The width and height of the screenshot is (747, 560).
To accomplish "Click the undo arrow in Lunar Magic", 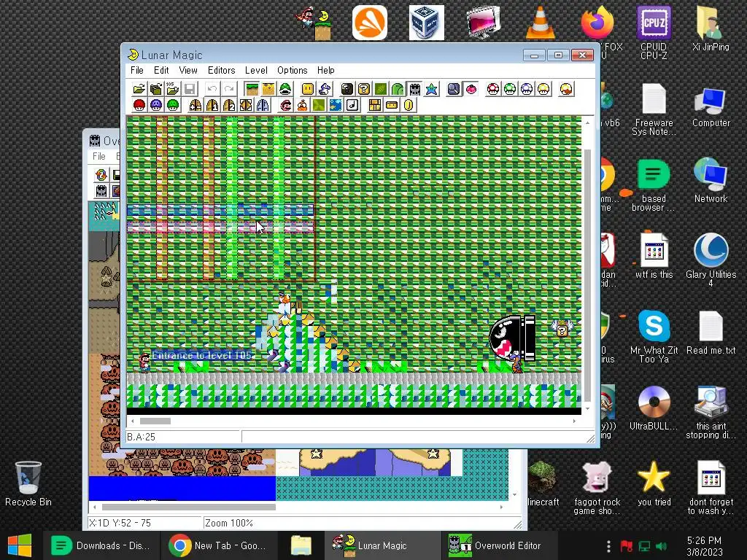I will pyautogui.click(x=212, y=89).
